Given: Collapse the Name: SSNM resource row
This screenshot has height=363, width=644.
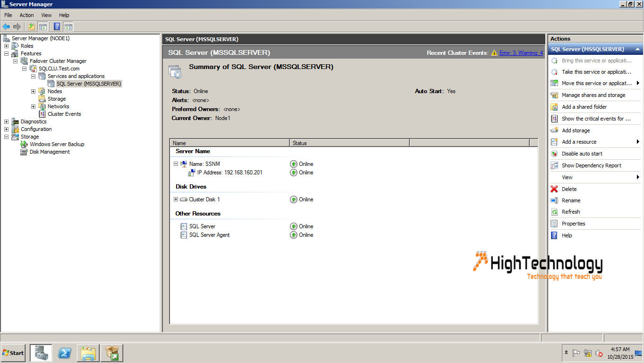Looking at the screenshot, I should coord(176,164).
